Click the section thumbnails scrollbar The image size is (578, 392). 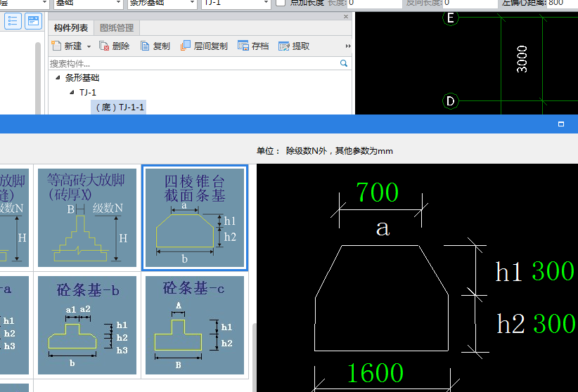tap(254, 357)
